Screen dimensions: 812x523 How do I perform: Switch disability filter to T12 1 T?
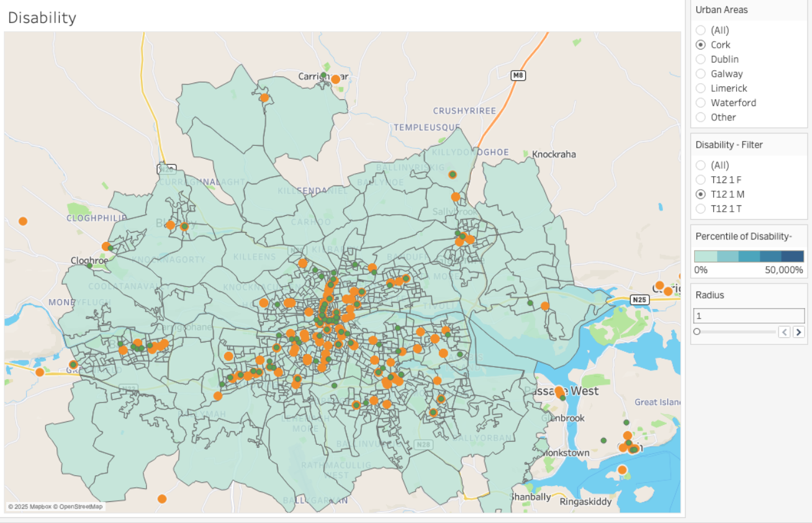701,208
